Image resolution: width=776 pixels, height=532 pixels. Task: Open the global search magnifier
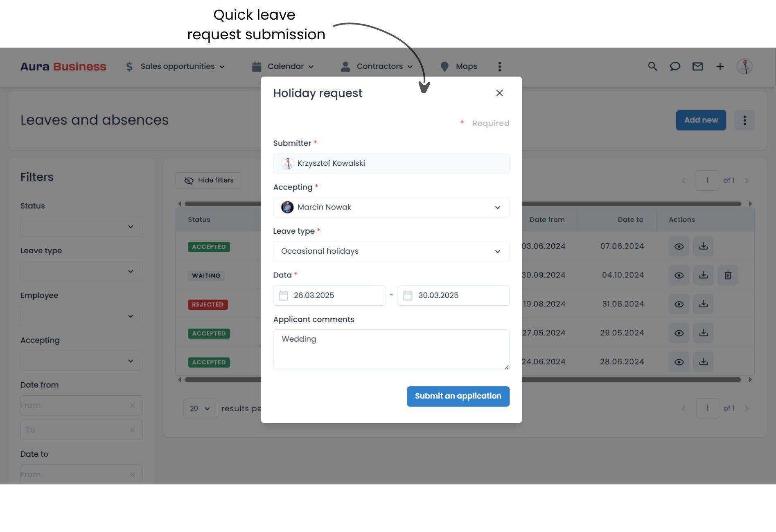[x=652, y=66]
